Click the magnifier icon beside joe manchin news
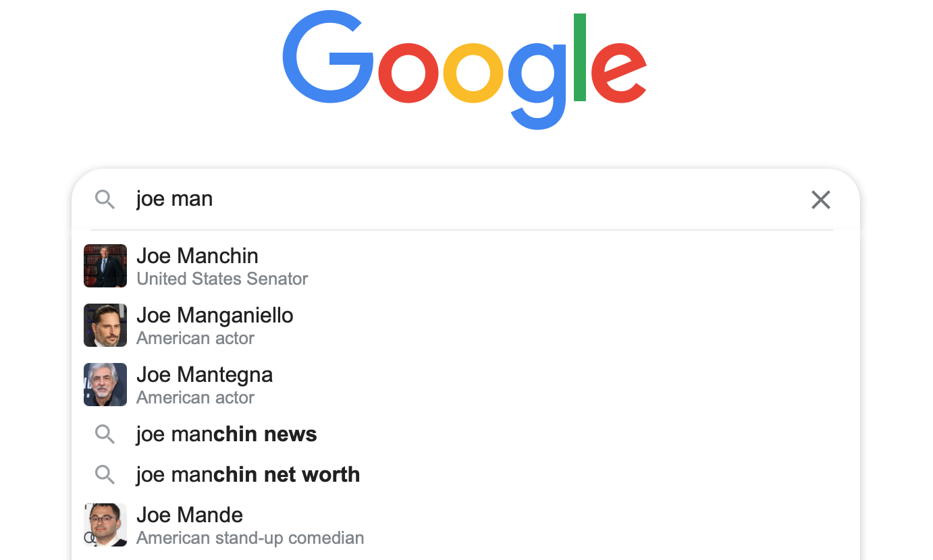 point(105,434)
